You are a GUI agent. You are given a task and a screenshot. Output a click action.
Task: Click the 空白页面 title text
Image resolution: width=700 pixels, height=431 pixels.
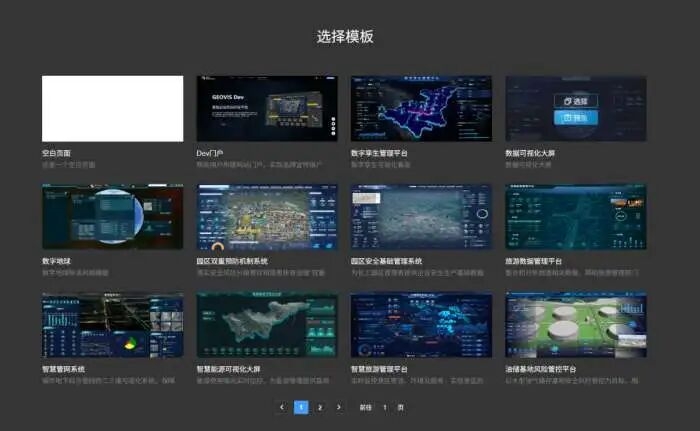click(56, 153)
